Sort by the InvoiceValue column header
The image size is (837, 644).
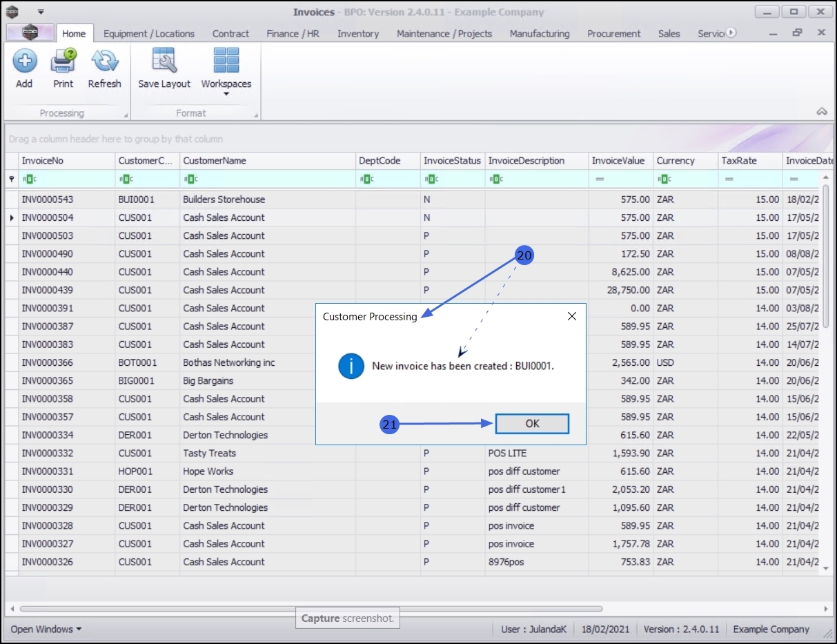[618, 161]
